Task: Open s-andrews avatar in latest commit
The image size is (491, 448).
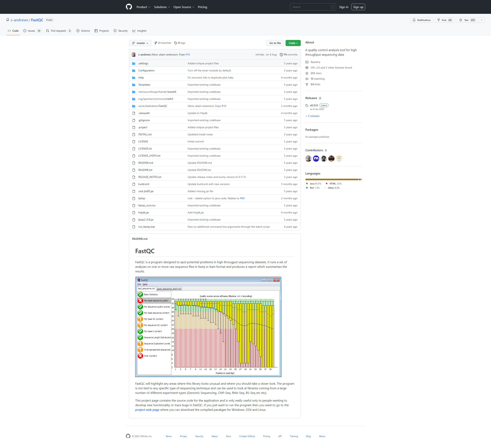Action: coord(133,55)
